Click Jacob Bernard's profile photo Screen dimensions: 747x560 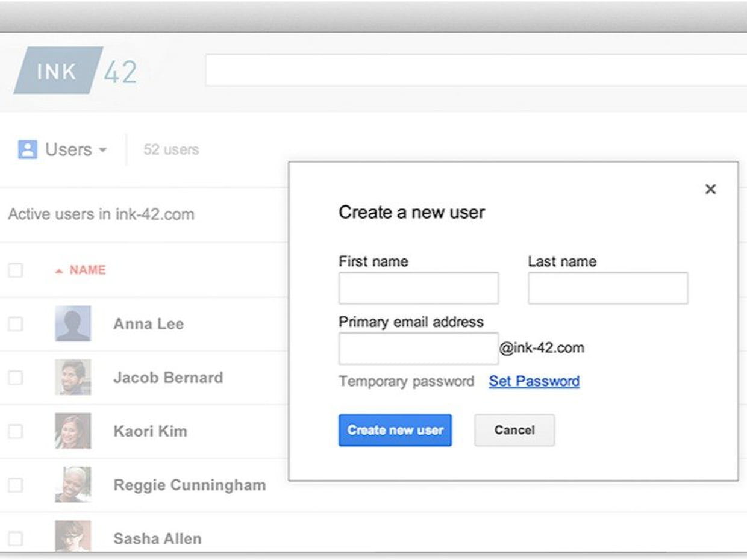[x=73, y=377]
